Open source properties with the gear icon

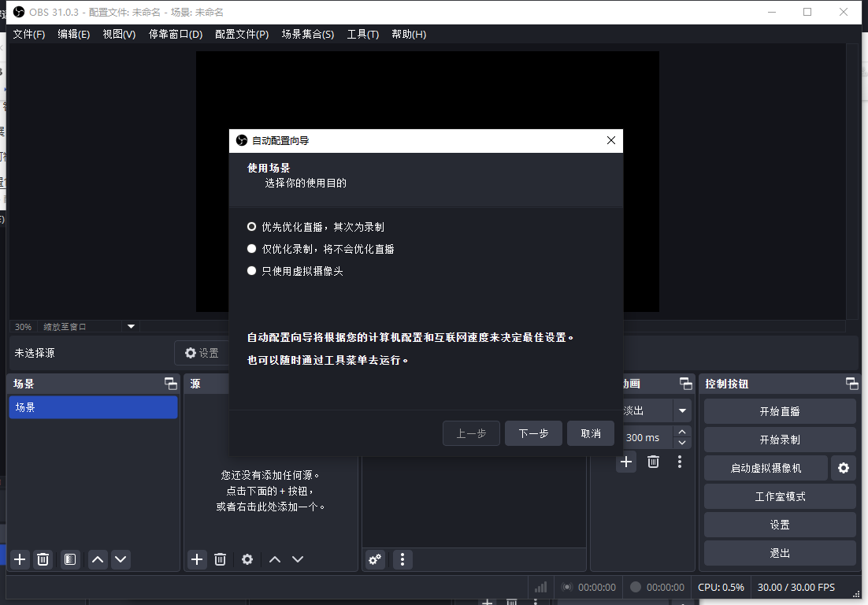point(247,559)
